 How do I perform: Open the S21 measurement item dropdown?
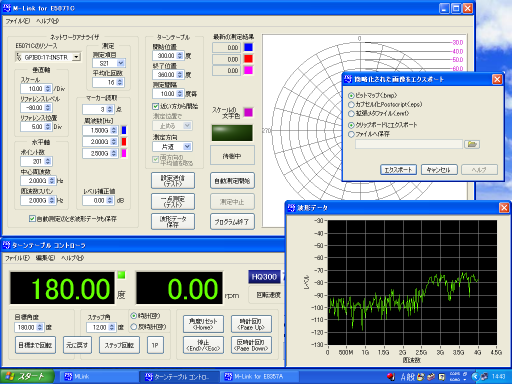(x=121, y=63)
